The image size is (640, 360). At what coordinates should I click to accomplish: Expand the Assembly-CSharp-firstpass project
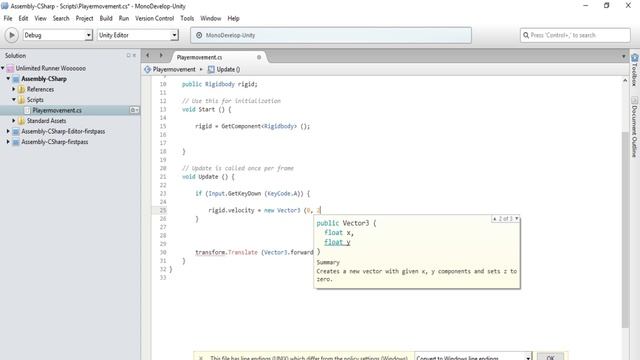[8, 142]
